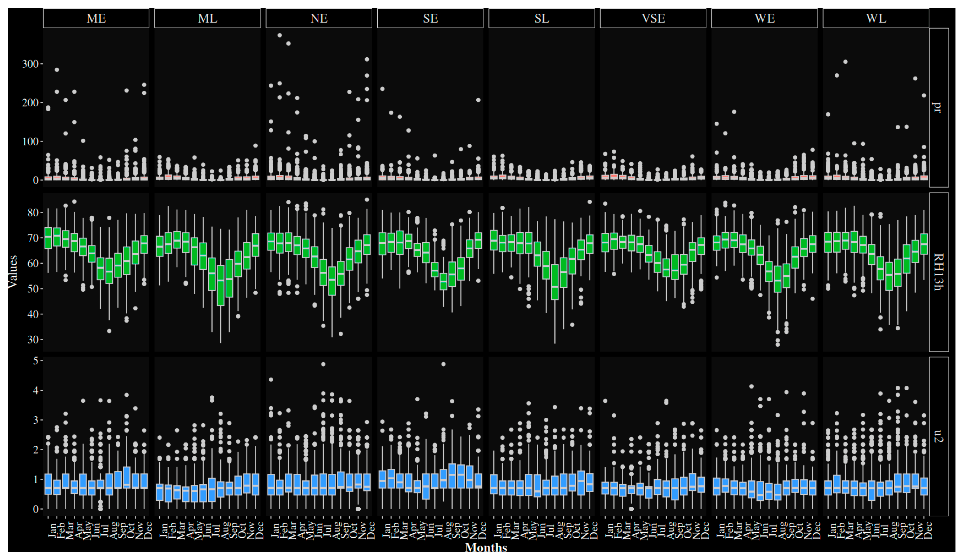Select the WL column header
Viewport: 963px width, 560px height.
coord(876,18)
